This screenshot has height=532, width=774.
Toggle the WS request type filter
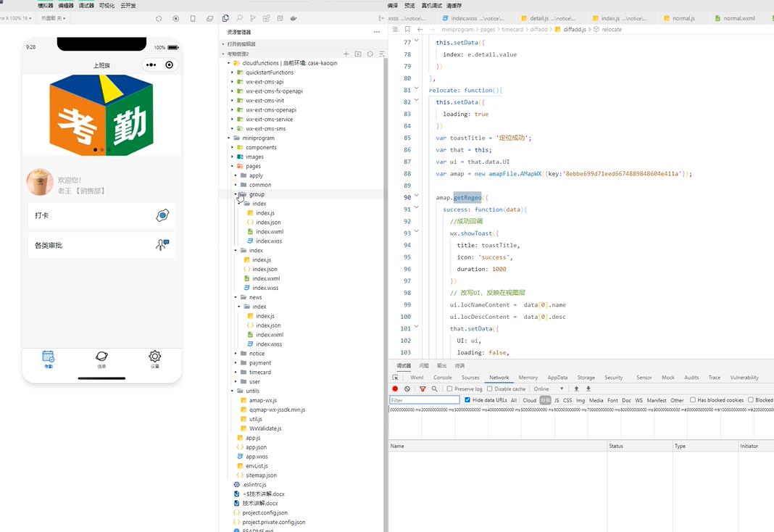coord(638,400)
